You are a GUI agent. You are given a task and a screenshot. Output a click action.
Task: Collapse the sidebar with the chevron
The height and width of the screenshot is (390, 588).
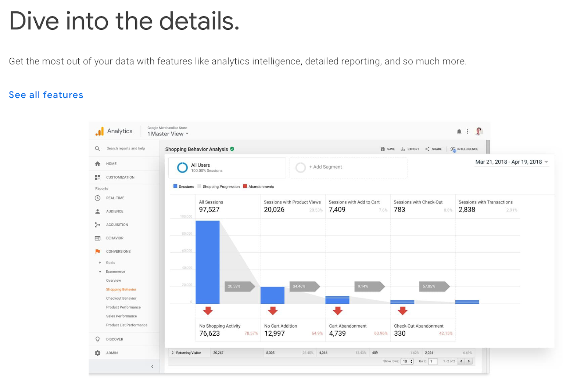[x=153, y=366]
